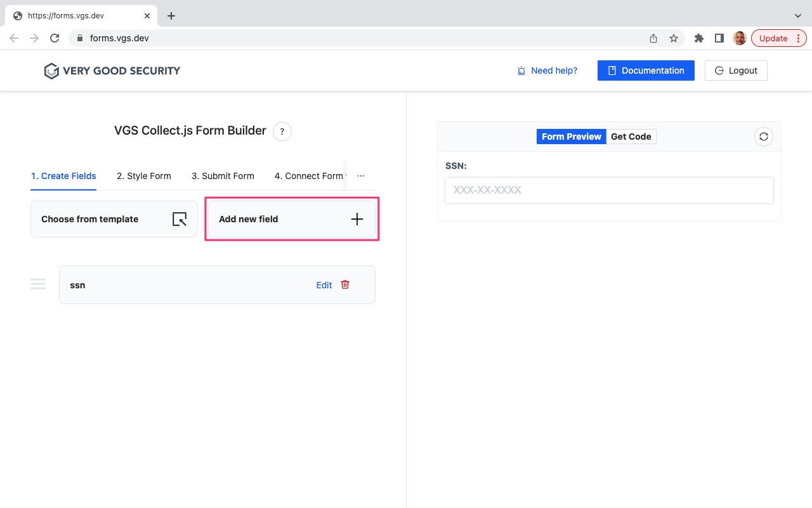Switch to the 2. Style Form tab
The width and height of the screenshot is (812, 508).
click(144, 176)
